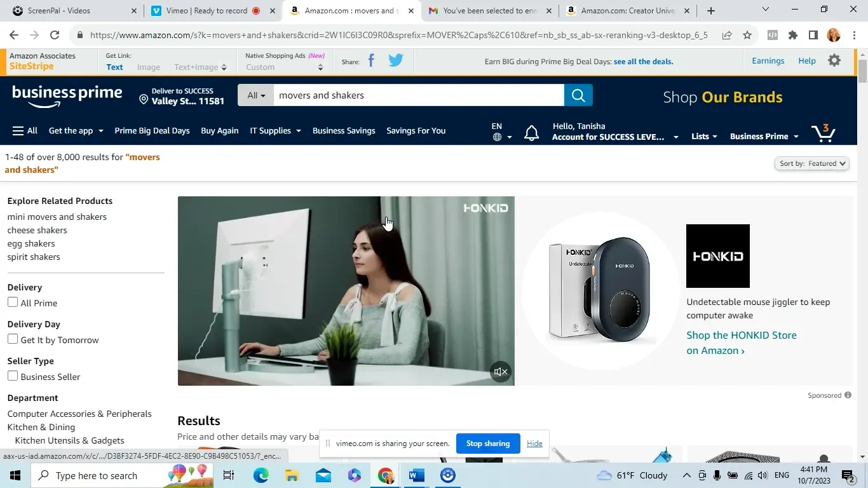Share via the Facebook icon in SiteStripe
The image size is (868, 488).
(371, 61)
